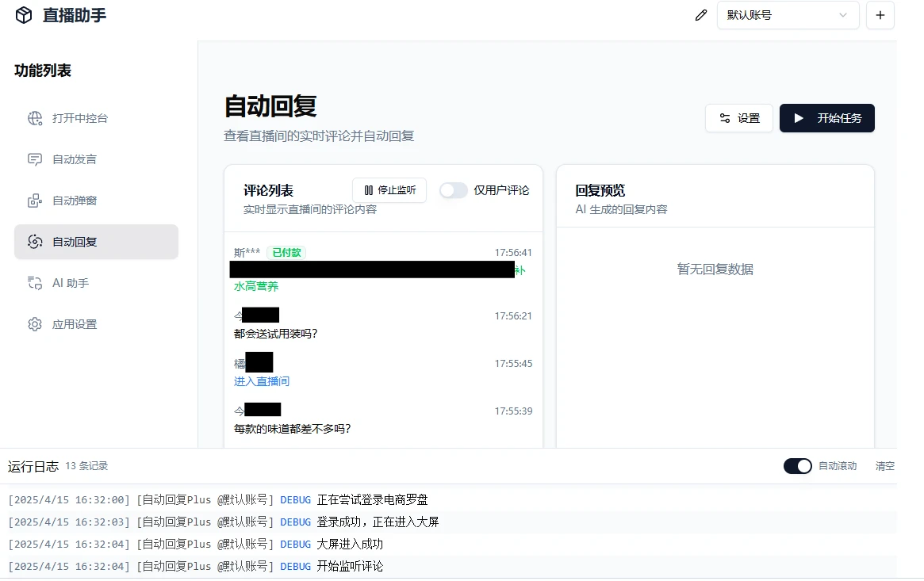Click the AI 助手 sidebar icon
This screenshot has width=924, height=581.
(35, 283)
